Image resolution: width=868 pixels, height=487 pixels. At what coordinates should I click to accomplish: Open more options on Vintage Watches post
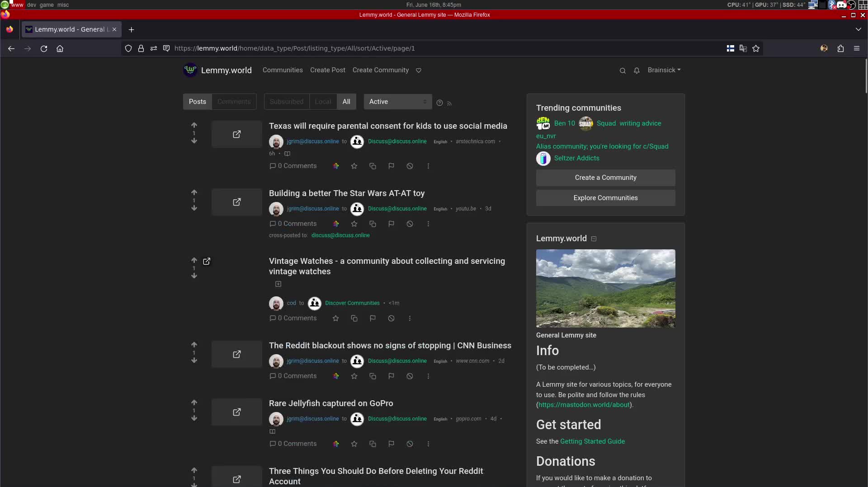pos(410,318)
